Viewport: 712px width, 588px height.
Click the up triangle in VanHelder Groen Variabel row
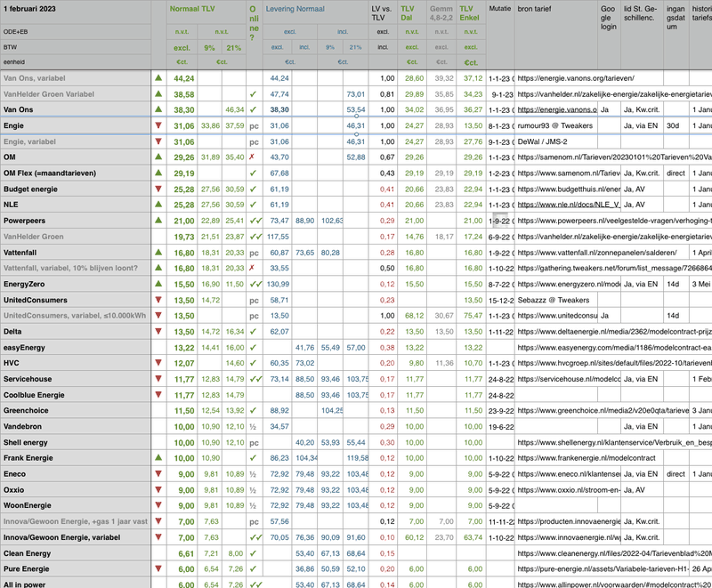pos(158,93)
